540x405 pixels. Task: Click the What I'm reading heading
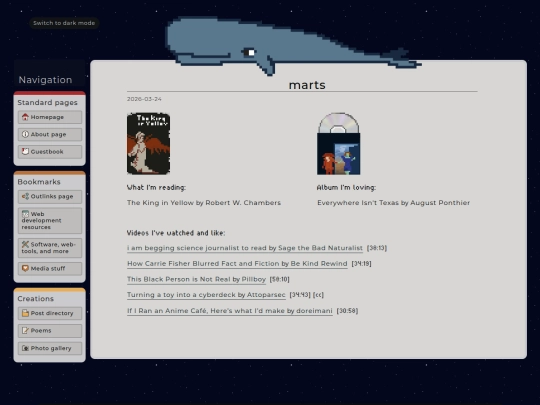[156, 187]
